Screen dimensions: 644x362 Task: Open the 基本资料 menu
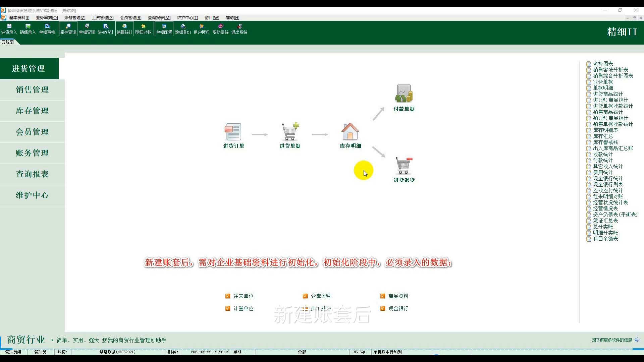19,18
